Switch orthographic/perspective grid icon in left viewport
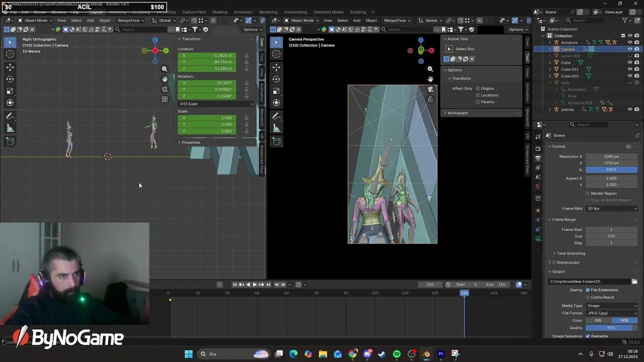Screen dimensions: 644x362 tap(165, 100)
